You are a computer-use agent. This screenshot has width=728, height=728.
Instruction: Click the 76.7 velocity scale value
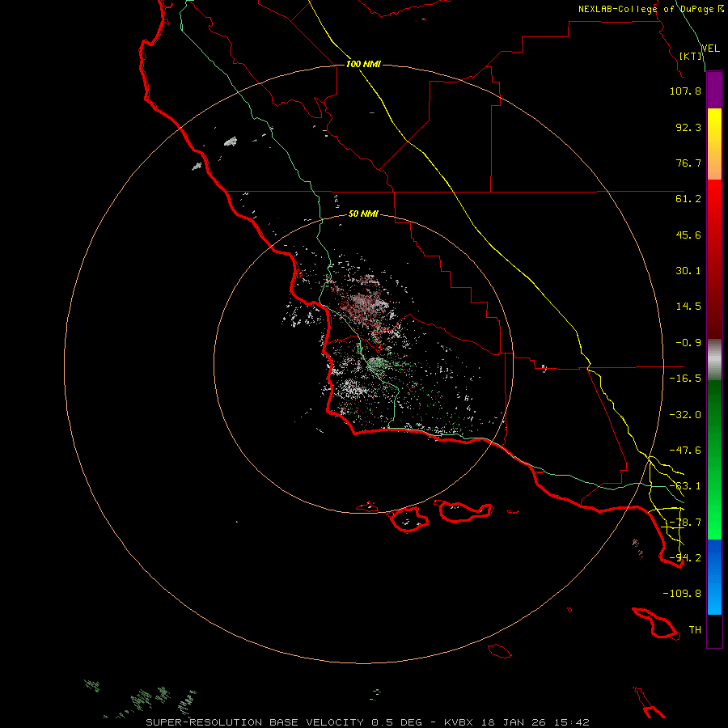688,163
